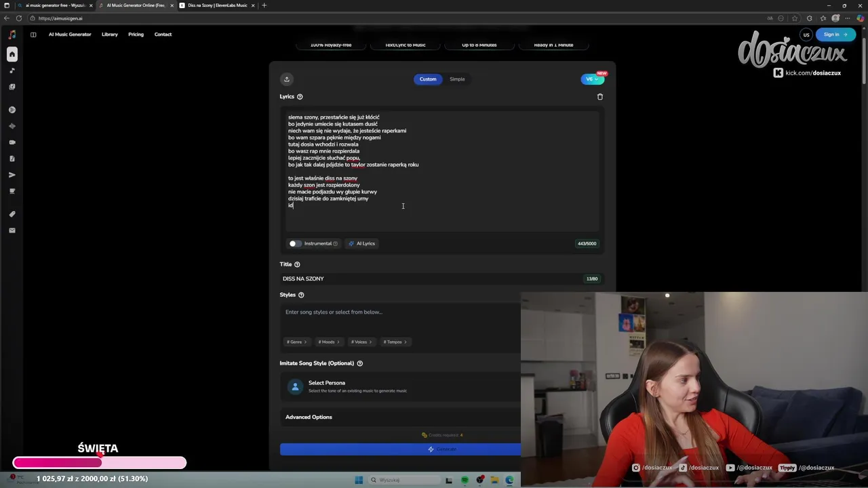This screenshot has height=488, width=868.
Task: Open the Pricing nav item
Action: (x=136, y=35)
